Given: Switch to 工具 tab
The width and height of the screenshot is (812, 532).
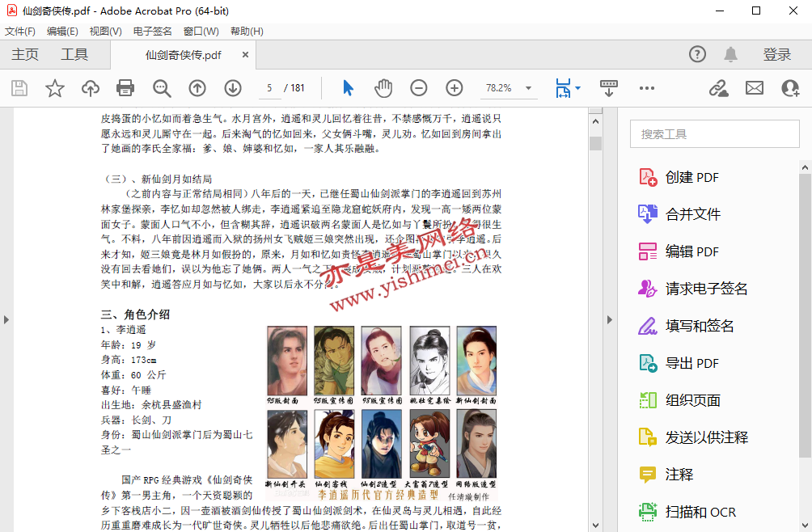Looking at the screenshot, I should [74, 54].
